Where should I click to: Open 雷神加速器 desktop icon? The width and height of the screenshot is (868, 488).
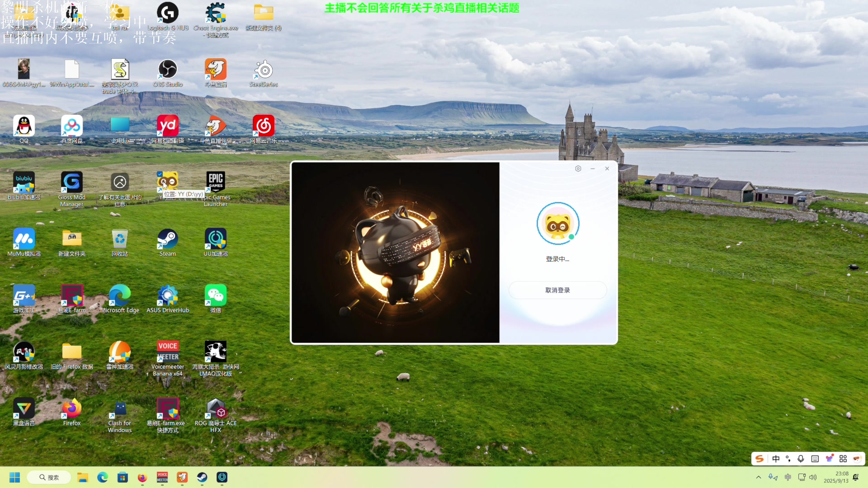120,355
